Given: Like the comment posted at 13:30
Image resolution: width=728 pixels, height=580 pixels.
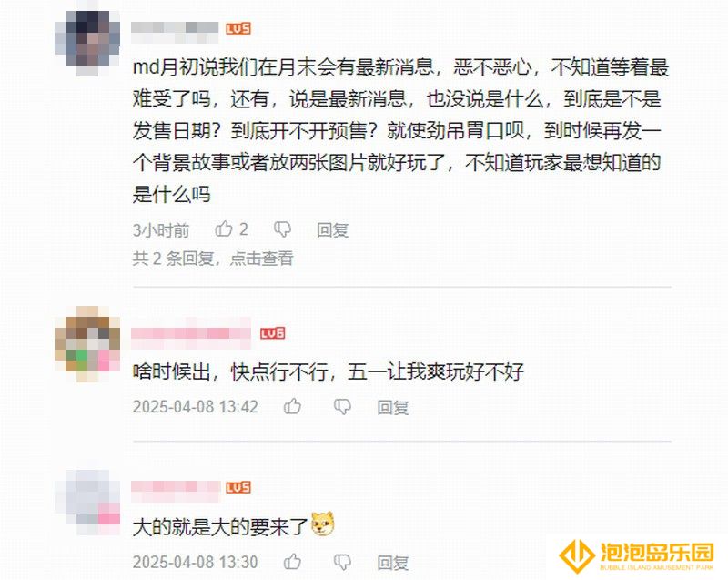Looking at the screenshot, I should click(292, 562).
